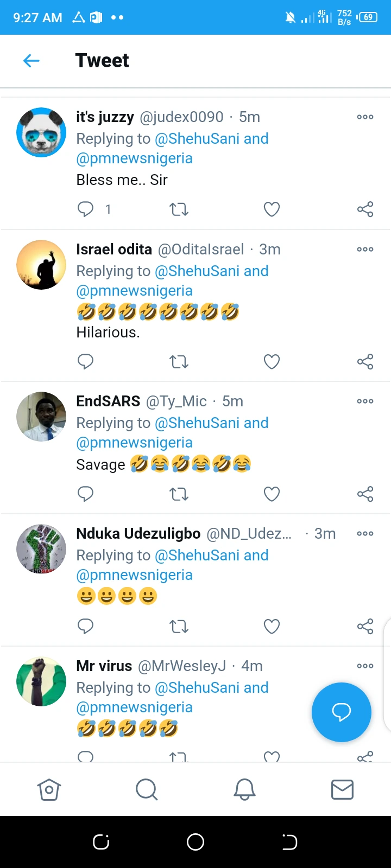The height and width of the screenshot is (868, 391).
Task: Open the Notifications bell tab
Action: pos(244,789)
